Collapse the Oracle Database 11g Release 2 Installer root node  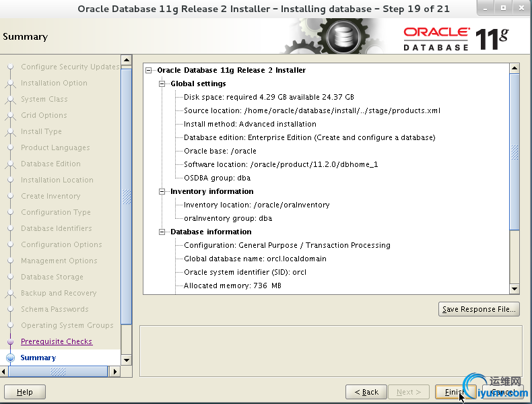pos(149,70)
